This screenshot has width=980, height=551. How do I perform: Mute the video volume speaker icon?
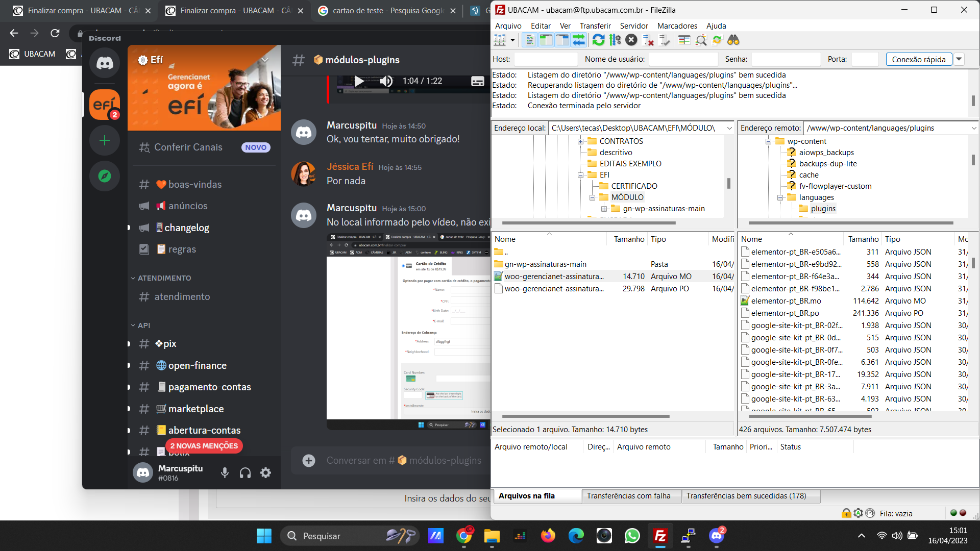(x=386, y=81)
